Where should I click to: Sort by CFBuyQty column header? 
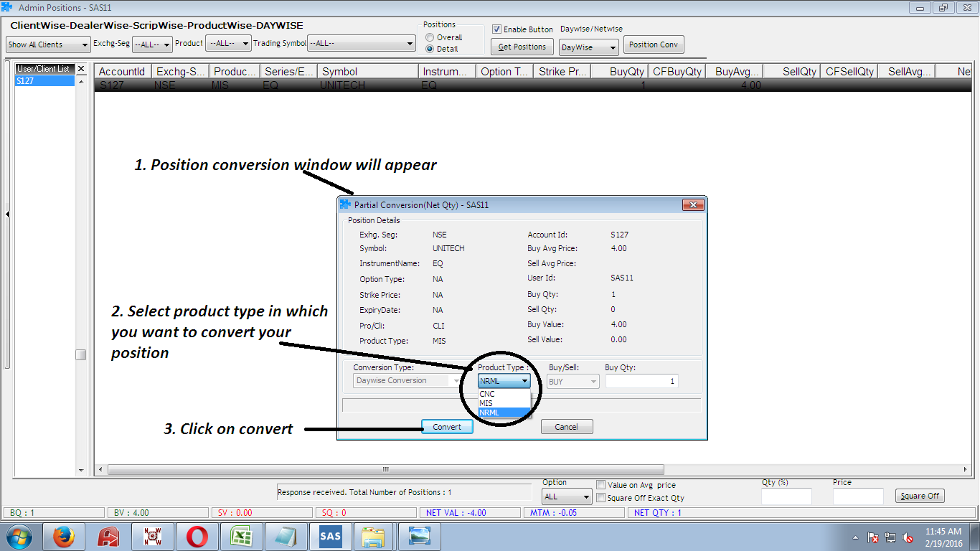(677, 72)
